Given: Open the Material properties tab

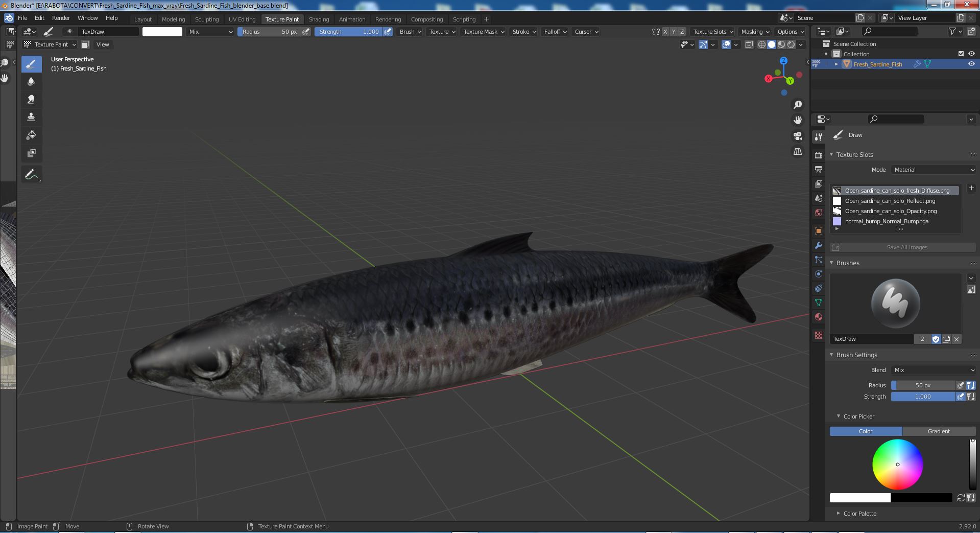Looking at the screenshot, I should (x=819, y=317).
